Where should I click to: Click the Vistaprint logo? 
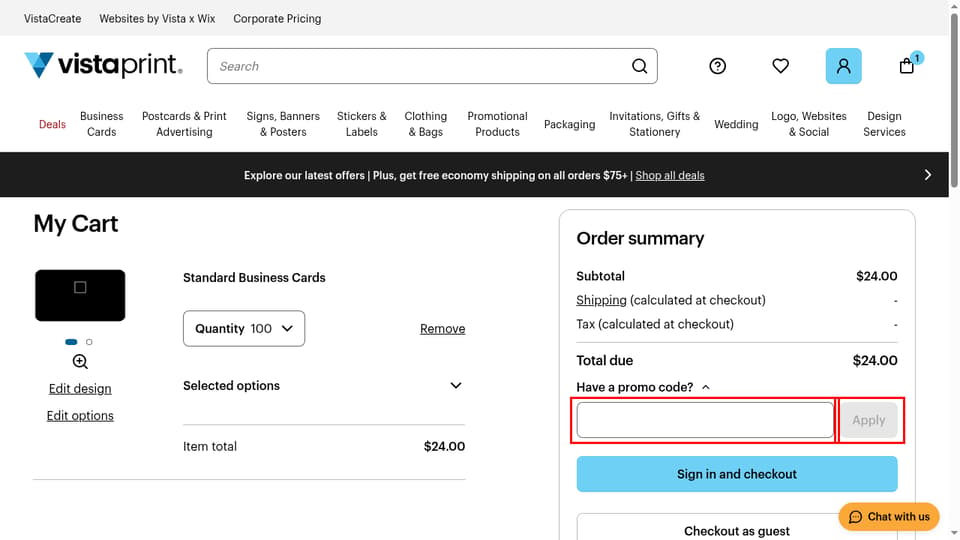(x=103, y=65)
